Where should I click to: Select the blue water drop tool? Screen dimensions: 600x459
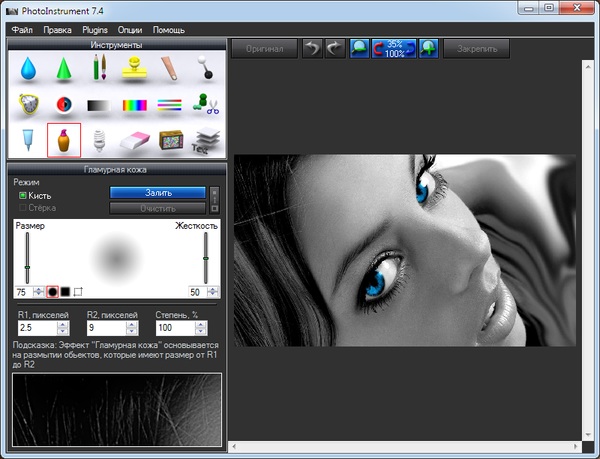pyautogui.click(x=27, y=68)
